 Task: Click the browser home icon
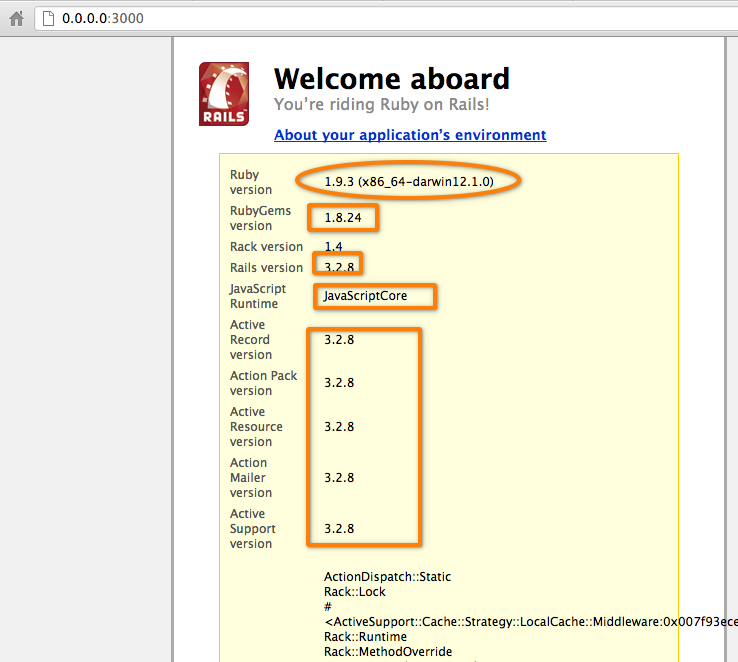tap(16, 19)
